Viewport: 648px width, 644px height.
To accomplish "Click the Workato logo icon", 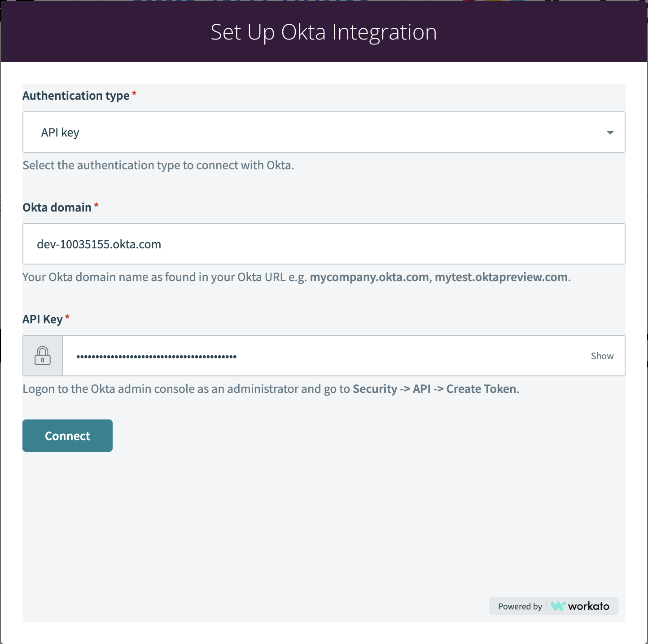I will [x=558, y=606].
